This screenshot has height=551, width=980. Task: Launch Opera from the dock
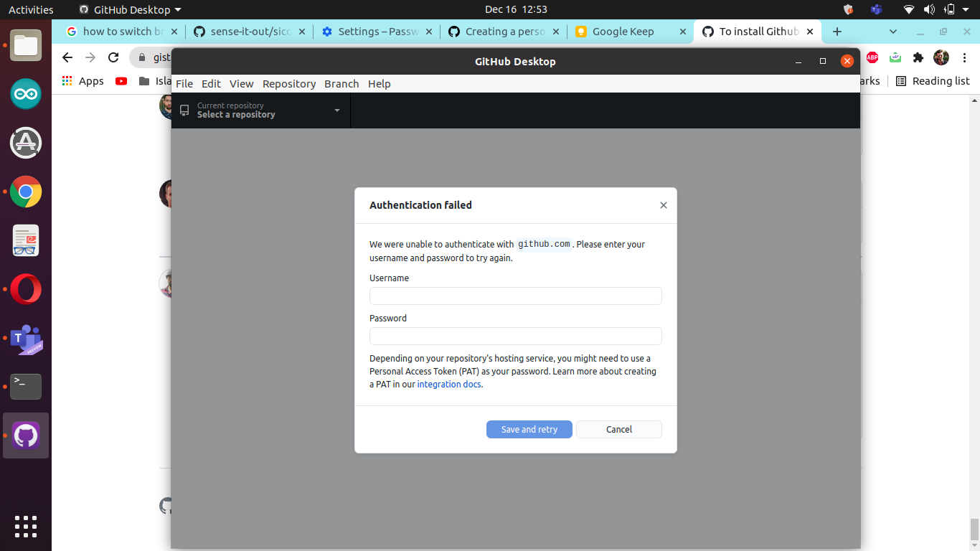pos(26,289)
